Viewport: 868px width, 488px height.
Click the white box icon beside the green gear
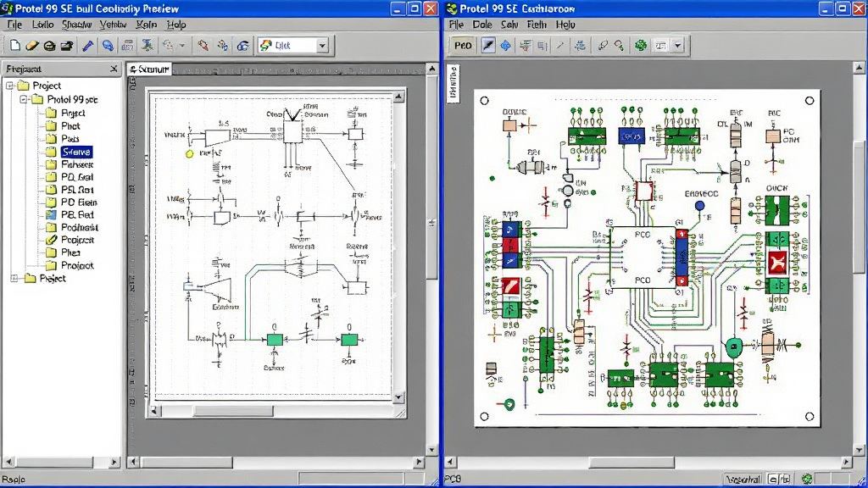pyautogui.click(x=660, y=46)
